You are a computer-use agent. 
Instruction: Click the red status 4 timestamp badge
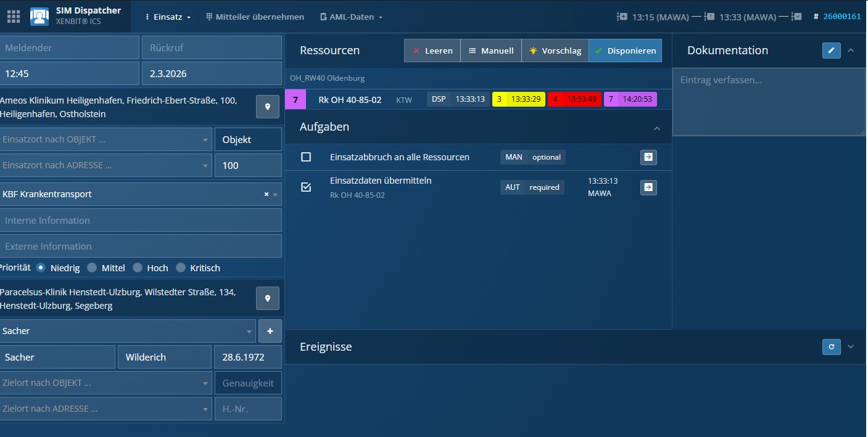[x=574, y=99]
